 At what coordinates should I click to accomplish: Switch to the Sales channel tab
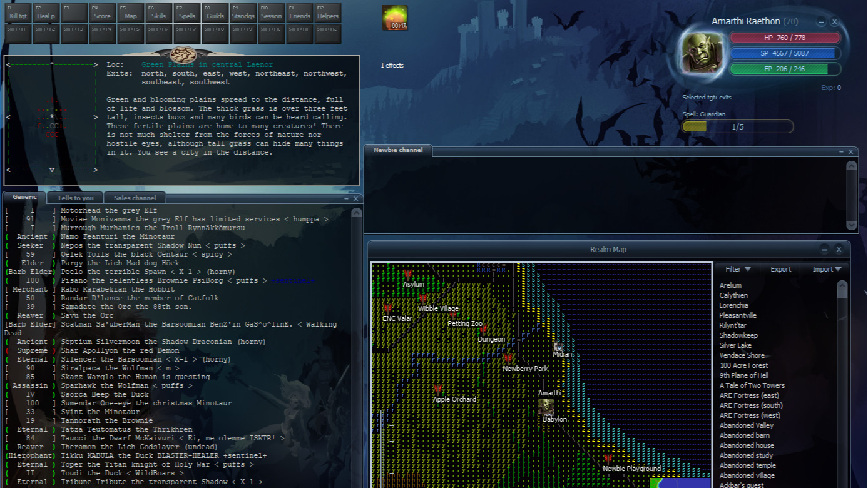coord(135,198)
